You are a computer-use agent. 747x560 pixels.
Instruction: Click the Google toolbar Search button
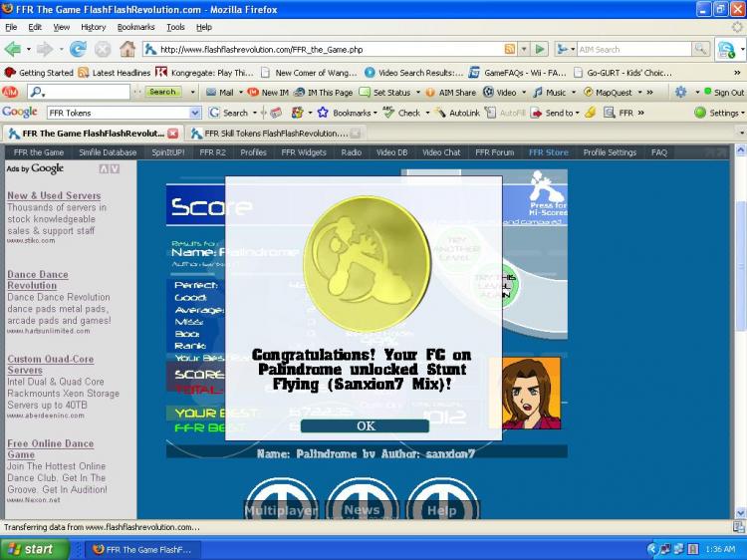(229, 113)
